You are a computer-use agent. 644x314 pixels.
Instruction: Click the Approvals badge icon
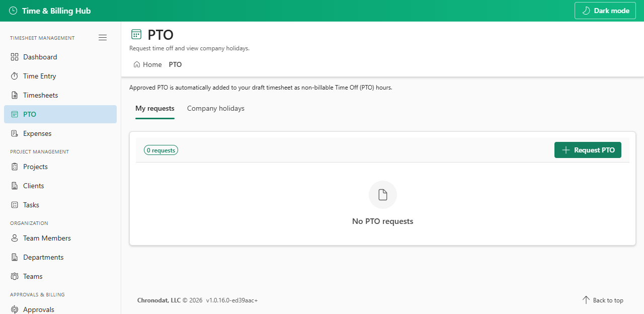pyautogui.click(x=15, y=309)
